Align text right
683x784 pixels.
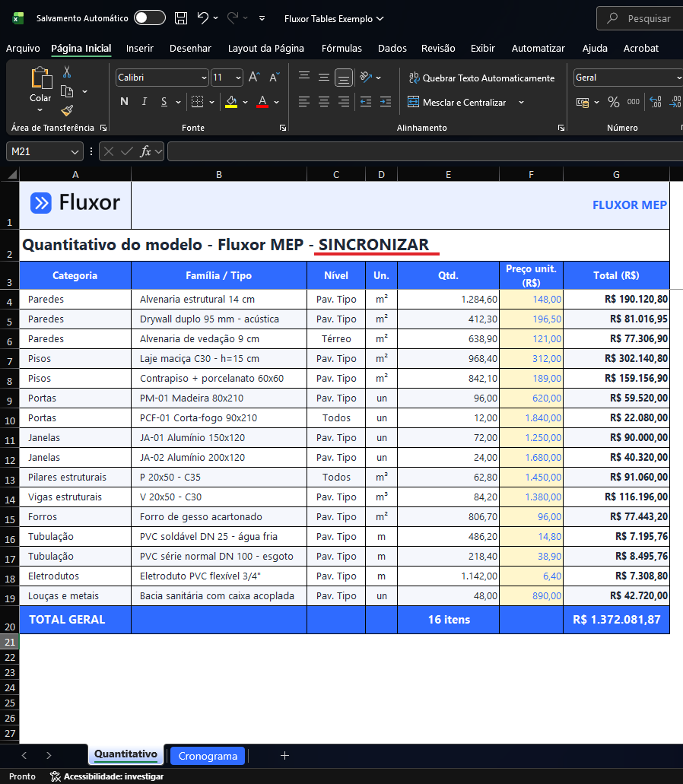(344, 102)
